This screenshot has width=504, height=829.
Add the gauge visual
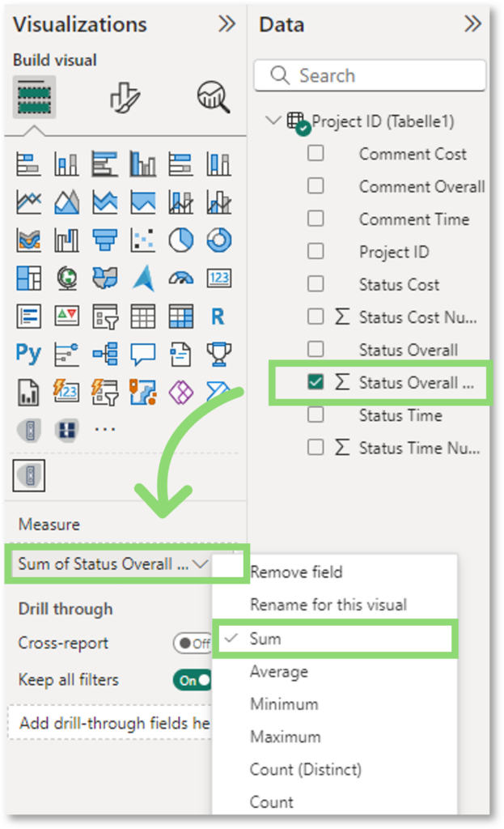[x=181, y=278]
